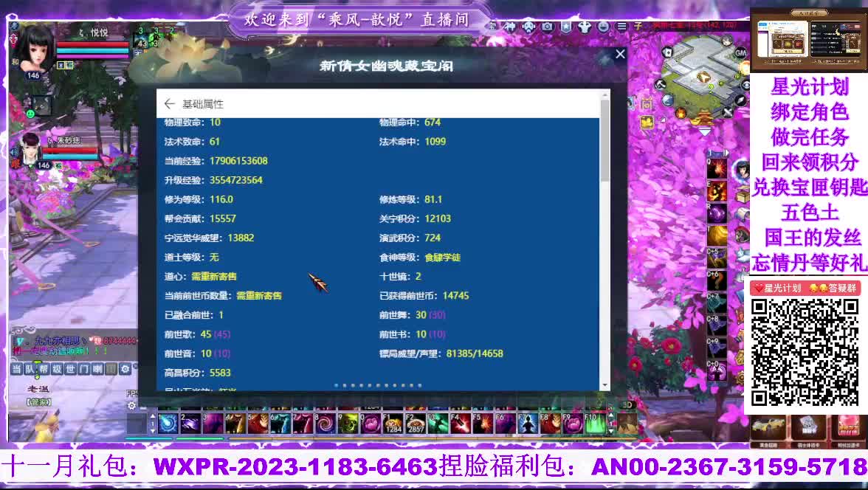868x490 pixels.
Task: Click the 神 icon in the top bar
Action: (510, 26)
